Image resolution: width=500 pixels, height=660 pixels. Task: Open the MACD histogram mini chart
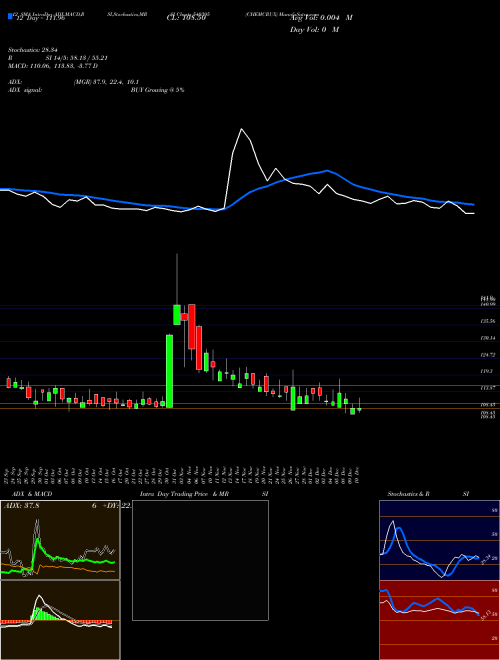[60, 620]
